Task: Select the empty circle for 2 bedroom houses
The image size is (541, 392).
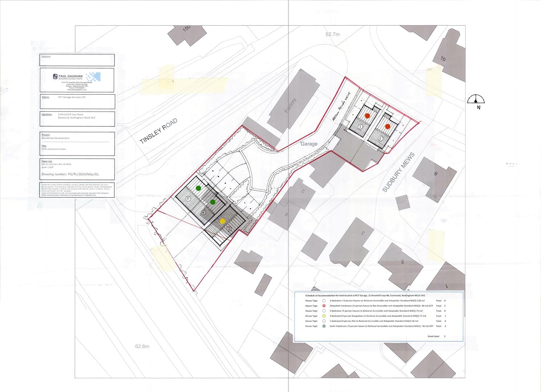Action: pyautogui.click(x=324, y=311)
